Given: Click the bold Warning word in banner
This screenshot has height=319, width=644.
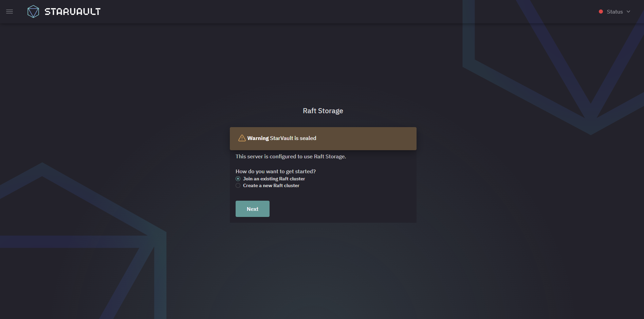Looking at the screenshot, I should pos(258,138).
